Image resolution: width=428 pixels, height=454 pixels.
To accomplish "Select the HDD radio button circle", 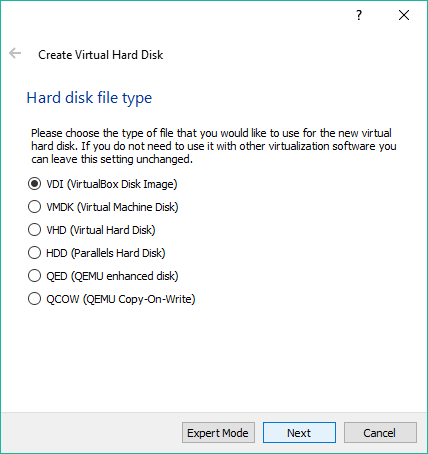I will (34, 253).
